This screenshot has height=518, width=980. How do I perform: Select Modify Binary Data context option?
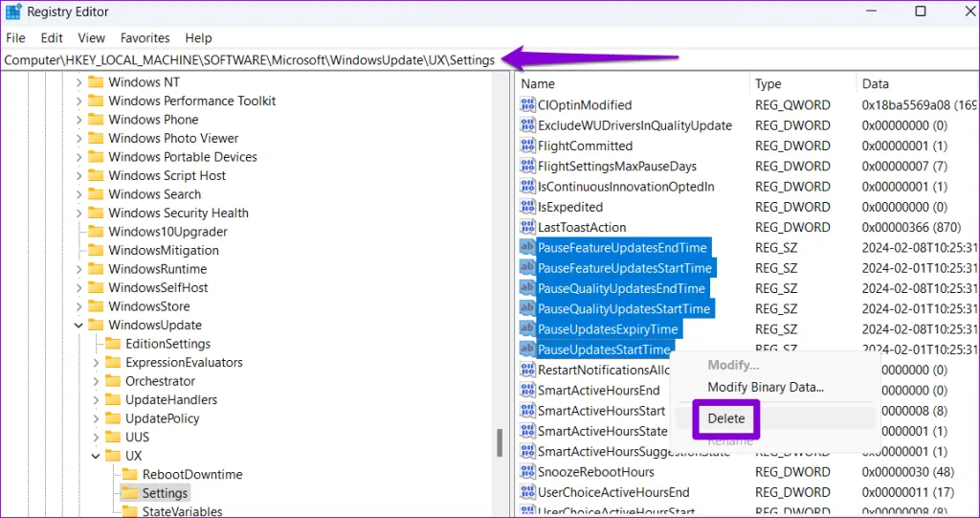click(x=765, y=388)
